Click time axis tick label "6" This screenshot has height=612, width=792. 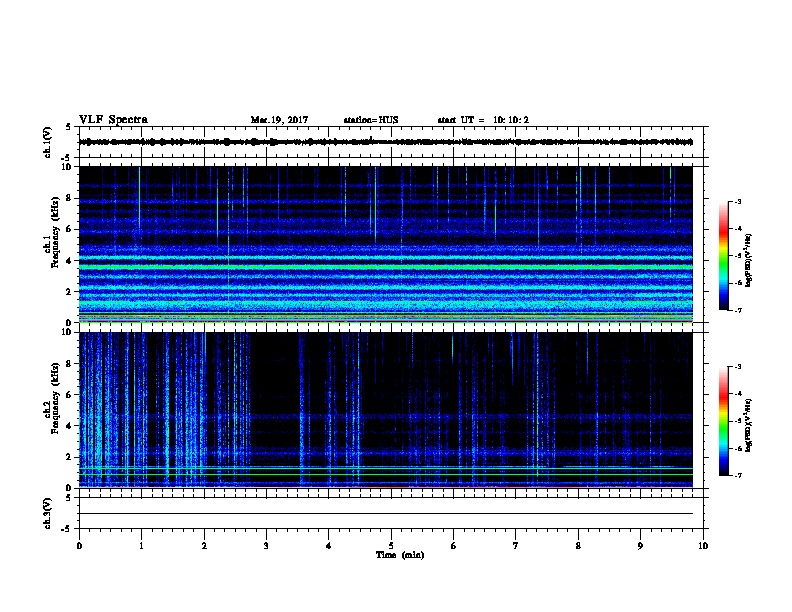point(454,546)
